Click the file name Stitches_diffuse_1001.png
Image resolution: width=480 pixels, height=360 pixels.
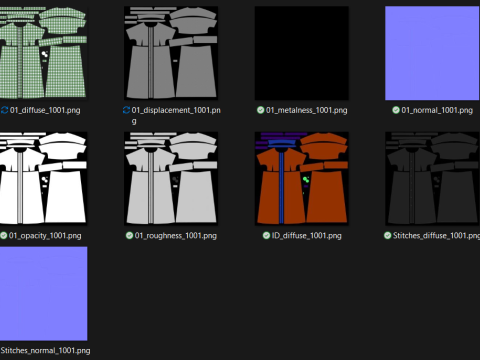(x=436, y=236)
